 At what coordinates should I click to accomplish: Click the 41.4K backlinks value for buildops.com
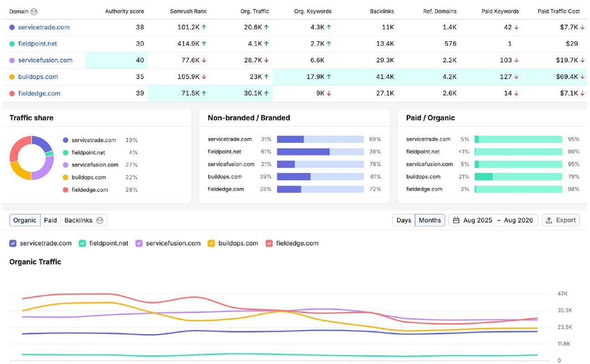pos(385,77)
